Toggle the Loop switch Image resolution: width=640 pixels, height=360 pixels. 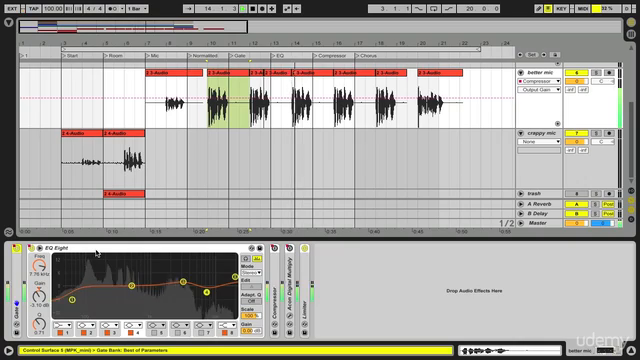(x=433, y=9)
